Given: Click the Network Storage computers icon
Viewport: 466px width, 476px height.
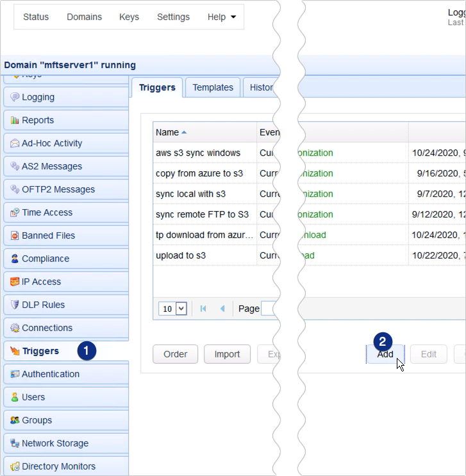Looking at the screenshot, I should click(x=15, y=443).
